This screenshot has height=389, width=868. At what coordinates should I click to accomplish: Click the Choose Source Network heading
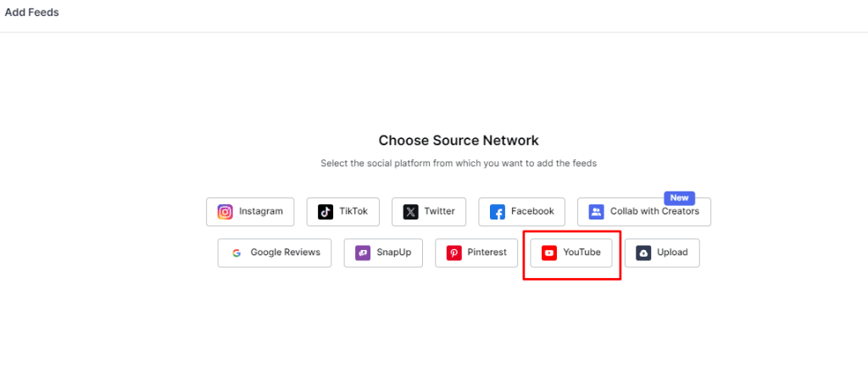click(459, 141)
